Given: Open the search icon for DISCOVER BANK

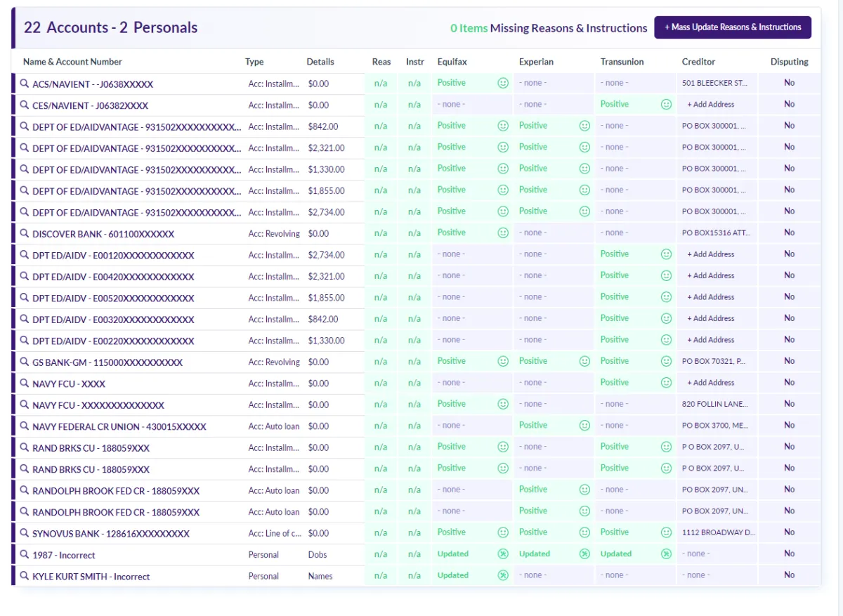Looking at the screenshot, I should tap(24, 234).
